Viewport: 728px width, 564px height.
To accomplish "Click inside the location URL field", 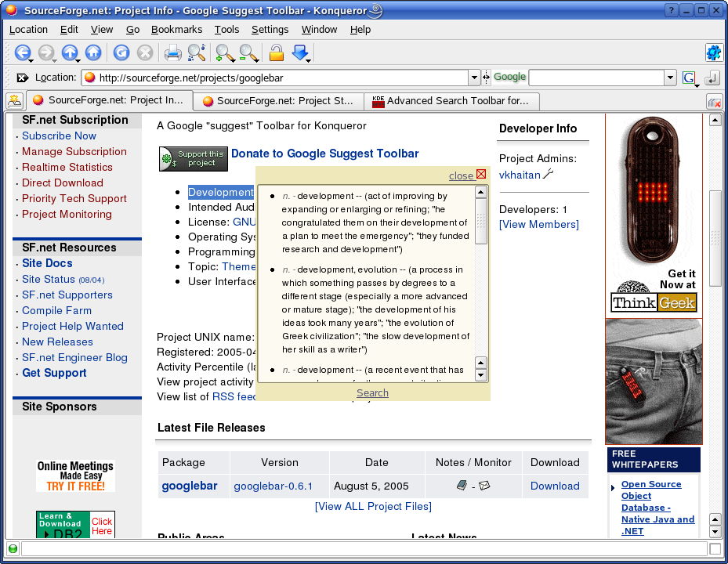I will pos(274,78).
